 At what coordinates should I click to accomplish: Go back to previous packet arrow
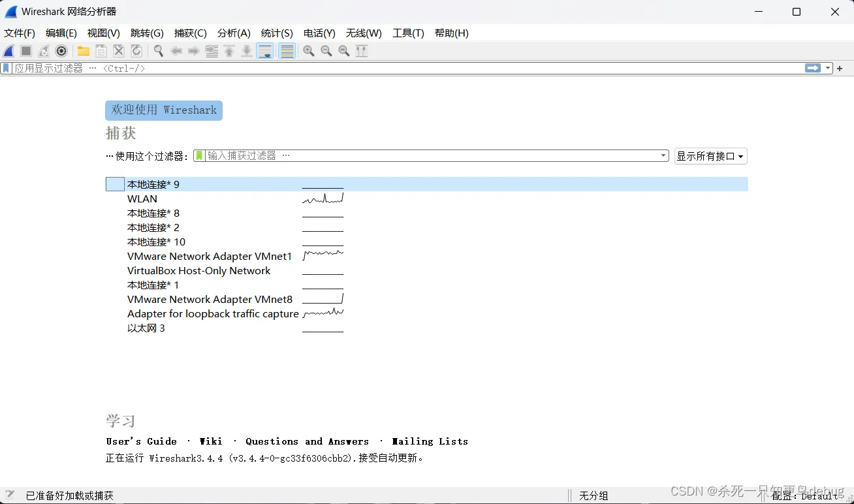tap(176, 51)
